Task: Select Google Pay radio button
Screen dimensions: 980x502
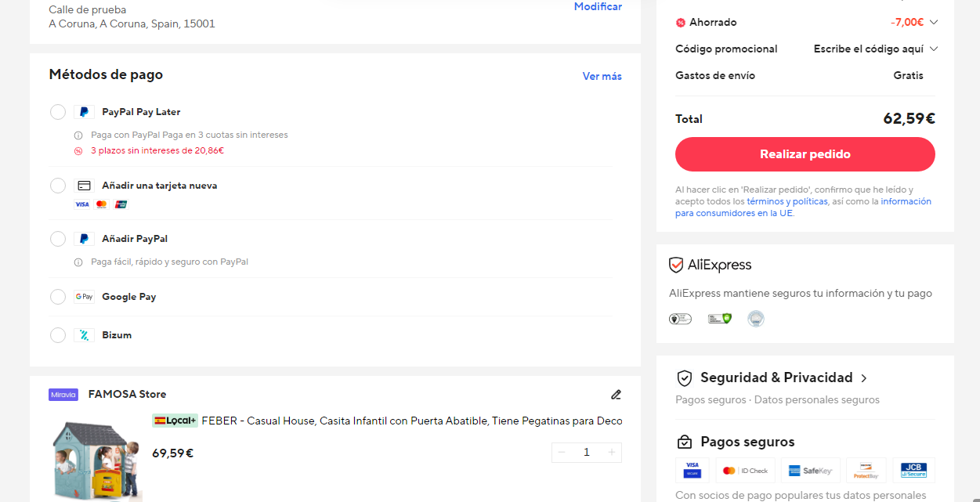Action: coord(58,297)
